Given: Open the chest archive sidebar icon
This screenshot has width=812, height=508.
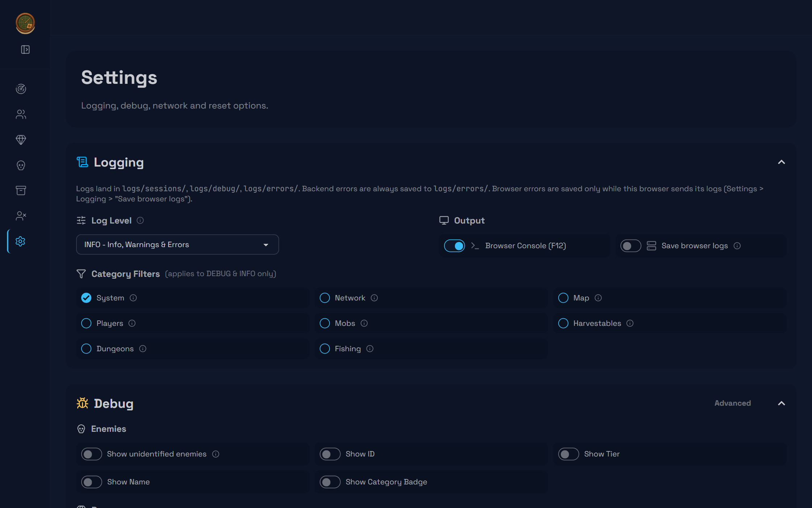Looking at the screenshot, I should pos(21,190).
